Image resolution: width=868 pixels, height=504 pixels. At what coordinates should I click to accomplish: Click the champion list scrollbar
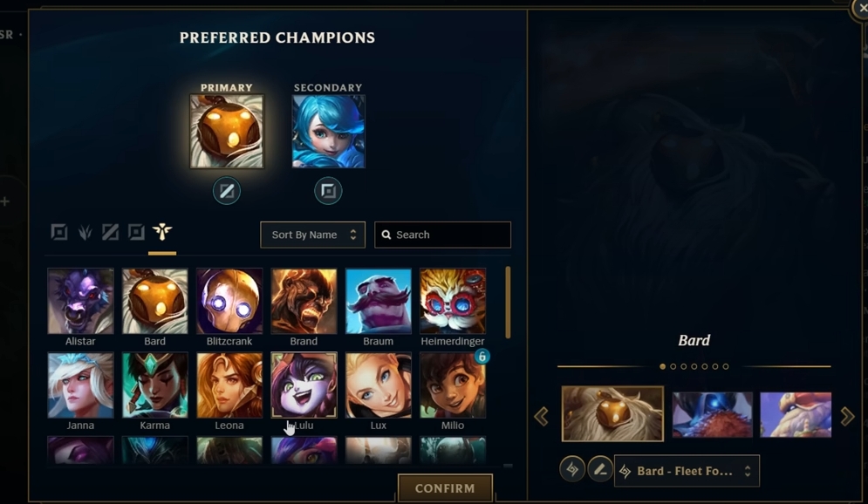[x=508, y=303]
